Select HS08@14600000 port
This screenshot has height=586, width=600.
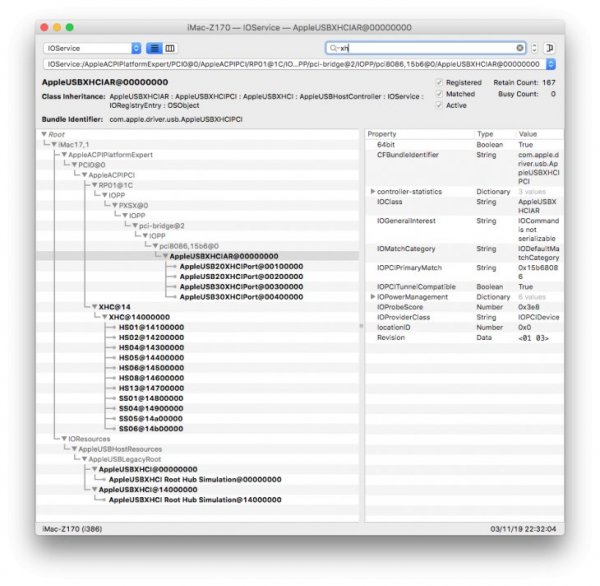151,378
